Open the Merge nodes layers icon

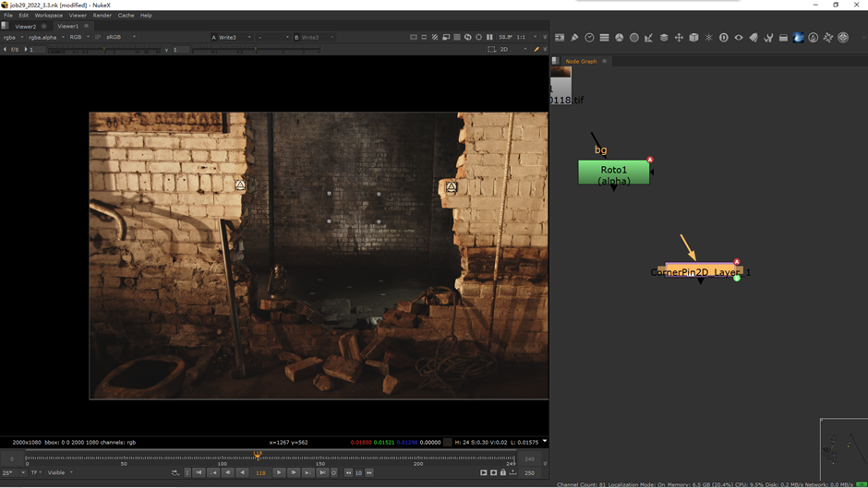tap(664, 38)
